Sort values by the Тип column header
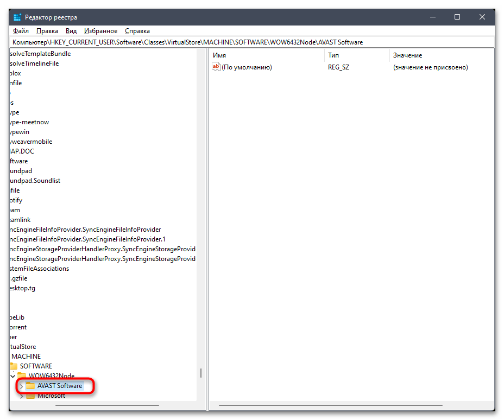This screenshot has height=420, width=504. pos(357,55)
